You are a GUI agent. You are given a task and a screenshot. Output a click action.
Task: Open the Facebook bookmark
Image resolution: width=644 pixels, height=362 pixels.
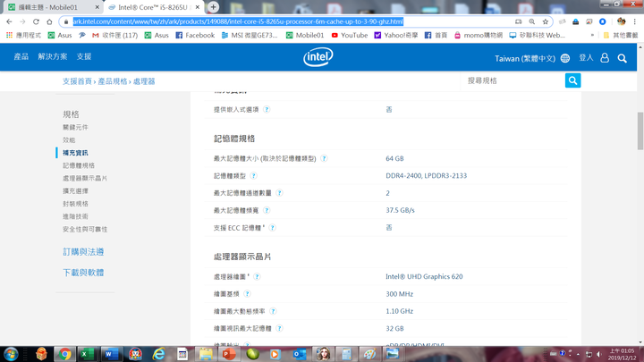click(x=195, y=35)
